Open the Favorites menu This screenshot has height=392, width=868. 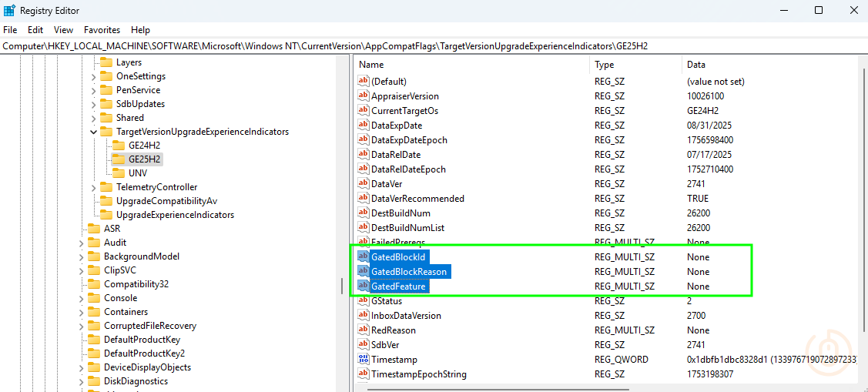pyautogui.click(x=102, y=30)
